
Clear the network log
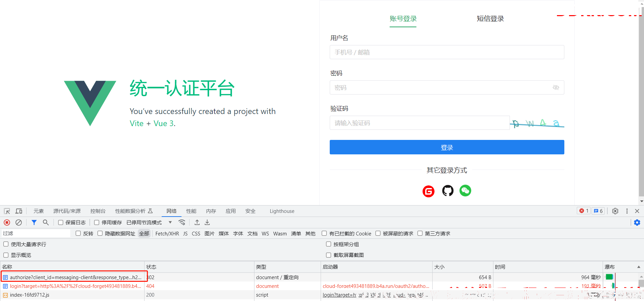[19, 222]
